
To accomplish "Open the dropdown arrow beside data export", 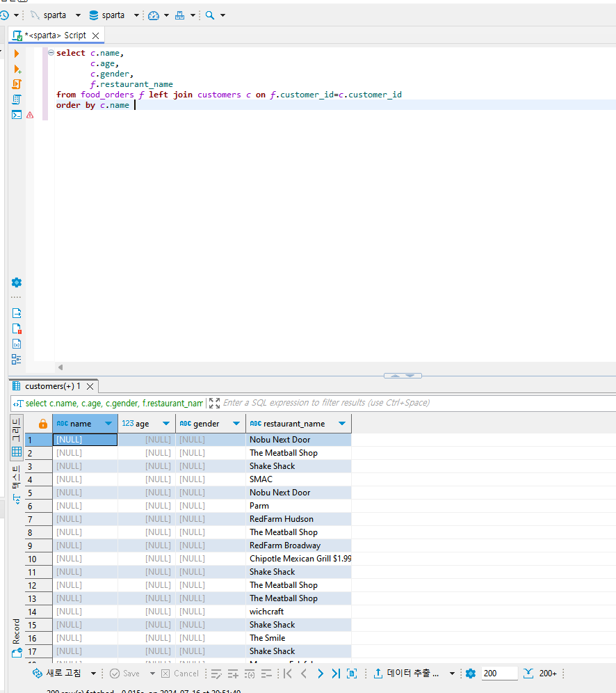I will pyautogui.click(x=452, y=674).
